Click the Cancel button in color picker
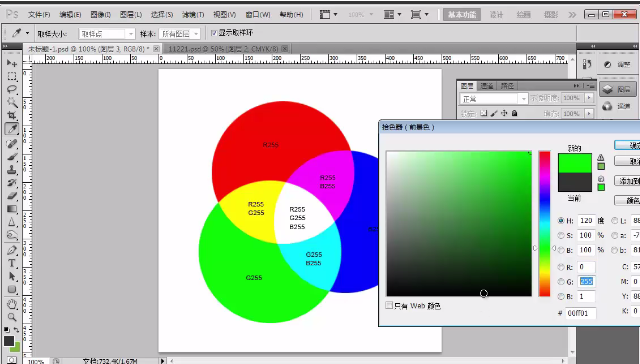This screenshot has height=364, width=640. tap(627, 161)
